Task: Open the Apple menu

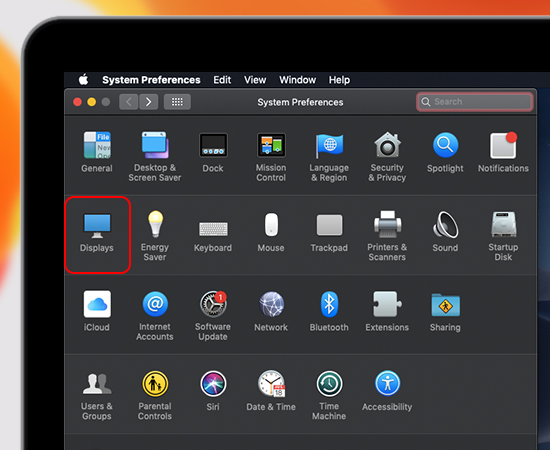Action: pos(83,80)
